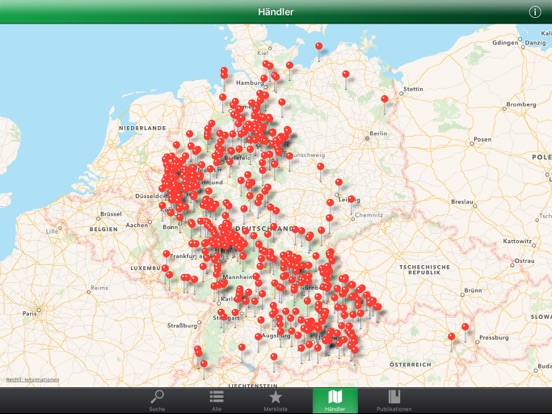Open the Suche tab with magnifier icon
The width and height of the screenshot is (552, 414).
coord(157,401)
